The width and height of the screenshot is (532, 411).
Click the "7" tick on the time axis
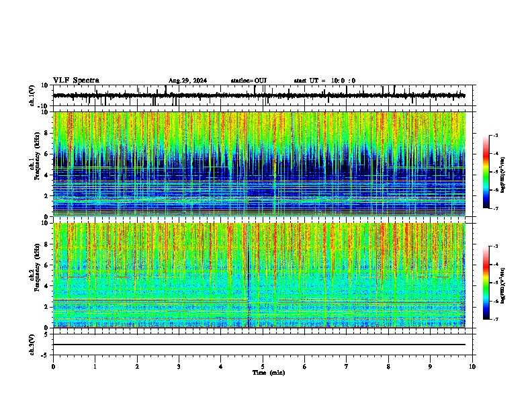click(347, 367)
